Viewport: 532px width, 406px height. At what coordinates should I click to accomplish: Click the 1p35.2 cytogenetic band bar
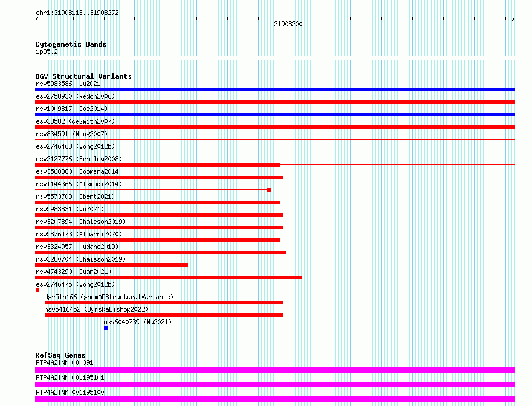(275, 58)
